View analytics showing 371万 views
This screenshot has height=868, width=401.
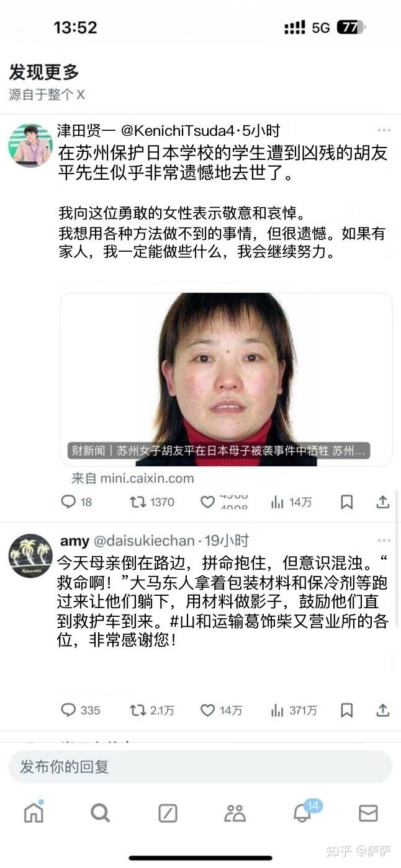tap(294, 710)
